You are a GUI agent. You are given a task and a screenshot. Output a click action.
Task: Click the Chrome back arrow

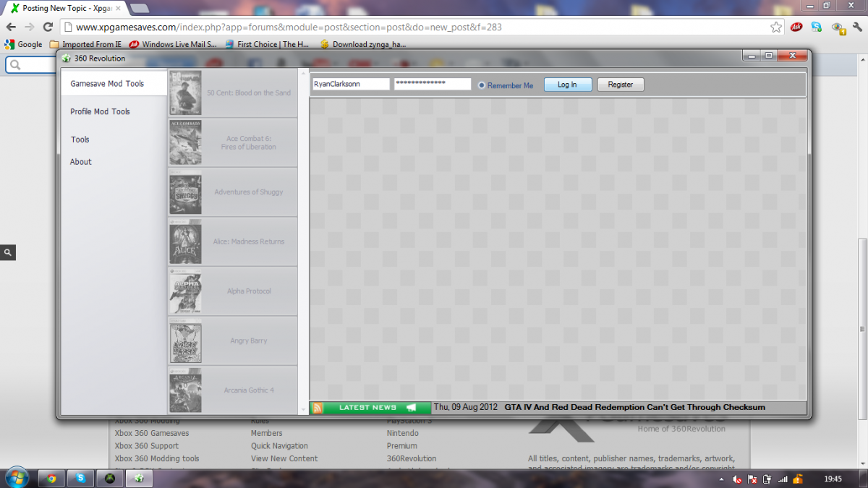pos(11,27)
